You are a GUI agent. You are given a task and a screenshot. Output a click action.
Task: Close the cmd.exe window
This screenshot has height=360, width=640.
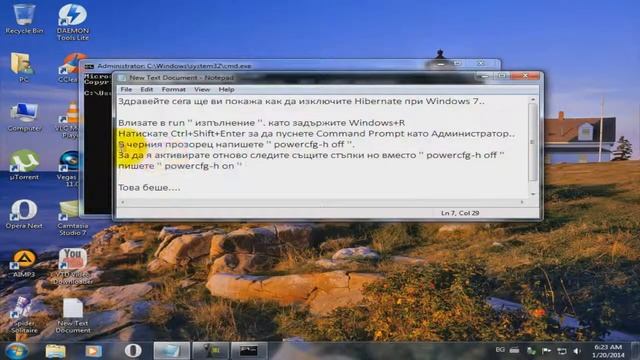(x=482, y=64)
